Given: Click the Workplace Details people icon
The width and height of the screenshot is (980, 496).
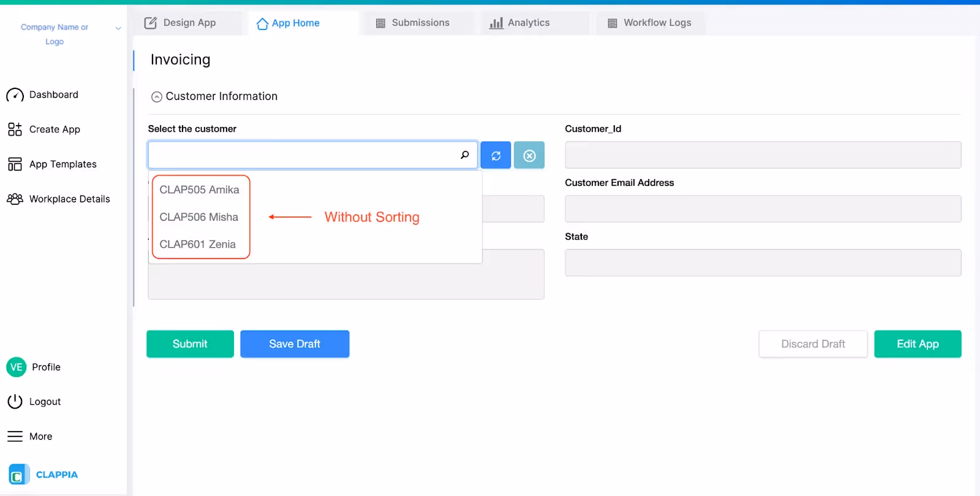Looking at the screenshot, I should coord(15,199).
